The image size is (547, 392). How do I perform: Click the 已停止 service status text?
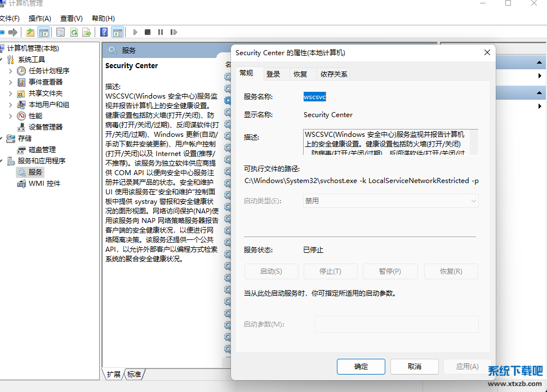(x=313, y=250)
